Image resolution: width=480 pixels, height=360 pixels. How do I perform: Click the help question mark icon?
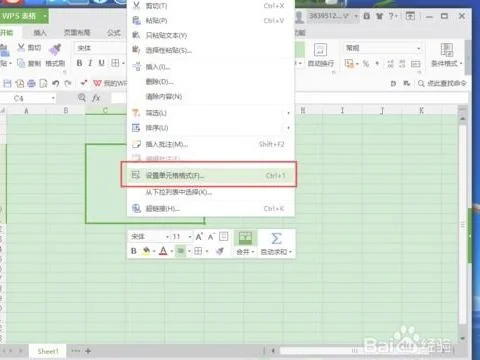(x=391, y=16)
